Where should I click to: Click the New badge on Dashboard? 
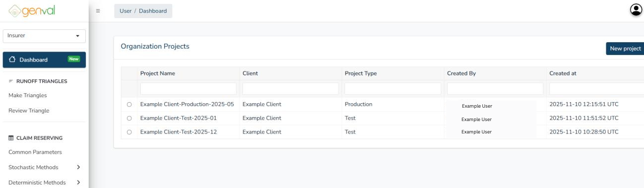[x=74, y=59]
